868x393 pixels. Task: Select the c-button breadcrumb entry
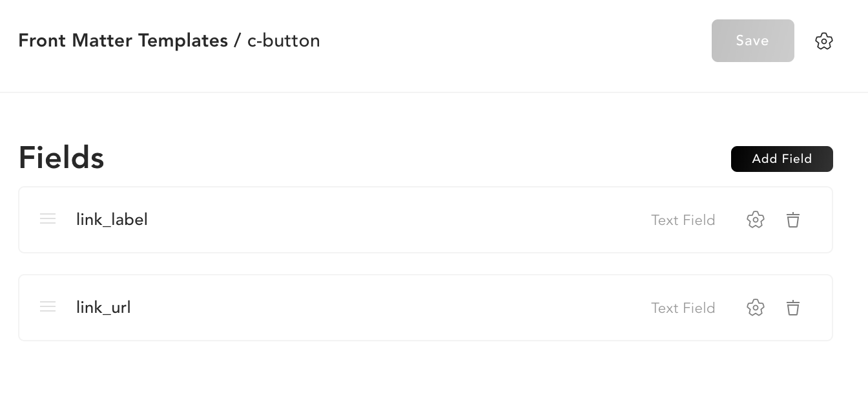[284, 40]
